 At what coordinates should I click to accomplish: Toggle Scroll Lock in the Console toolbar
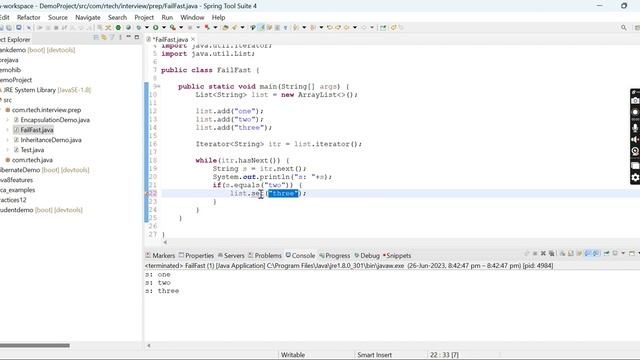571,253
